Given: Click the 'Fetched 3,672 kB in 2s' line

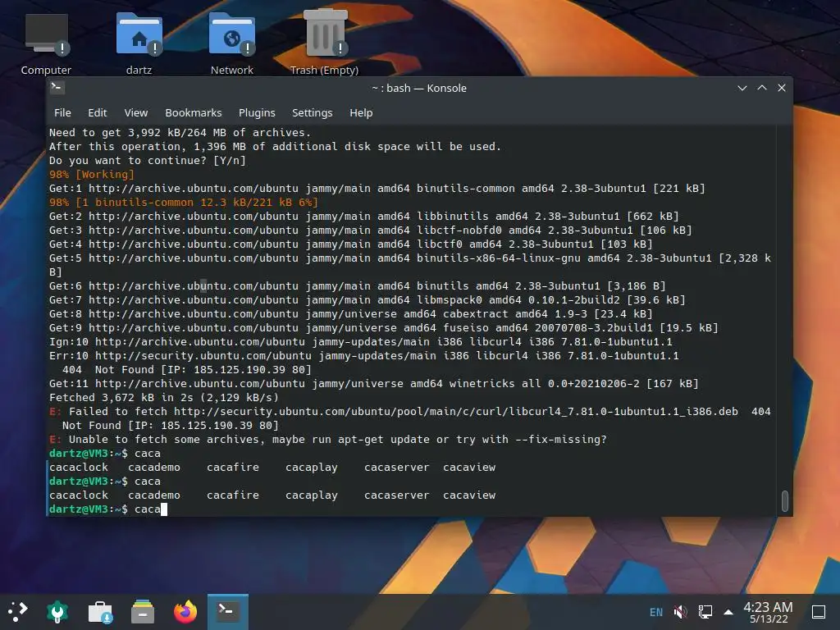Looking at the screenshot, I should [164, 398].
